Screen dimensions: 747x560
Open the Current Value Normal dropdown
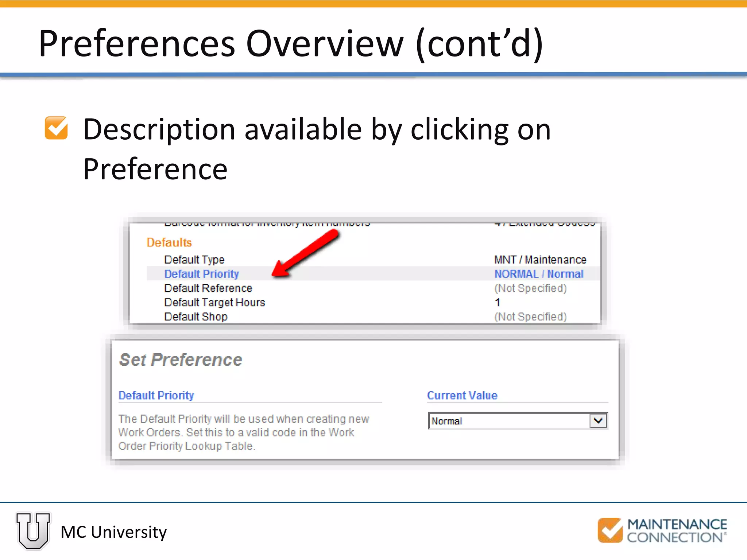coord(518,421)
